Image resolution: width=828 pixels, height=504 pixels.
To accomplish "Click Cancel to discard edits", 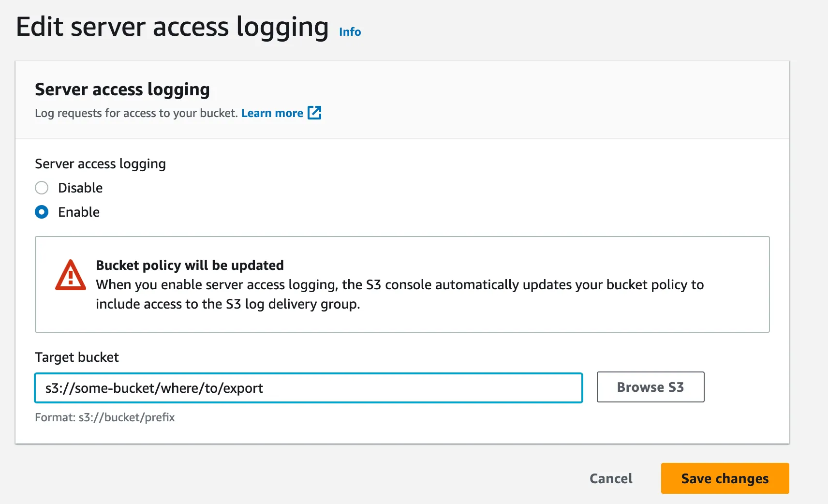I will click(x=610, y=478).
